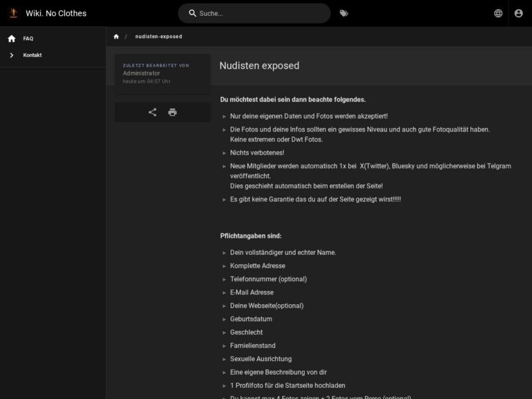The width and height of the screenshot is (532, 399).
Task: Browse by tags using the tag icon
Action: pyautogui.click(x=344, y=13)
